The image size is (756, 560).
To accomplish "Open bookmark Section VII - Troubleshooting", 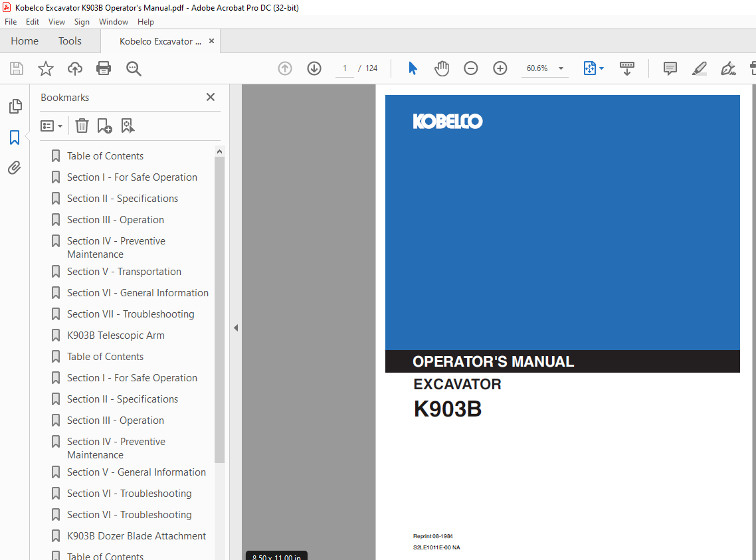I will [x=131, y=314].
